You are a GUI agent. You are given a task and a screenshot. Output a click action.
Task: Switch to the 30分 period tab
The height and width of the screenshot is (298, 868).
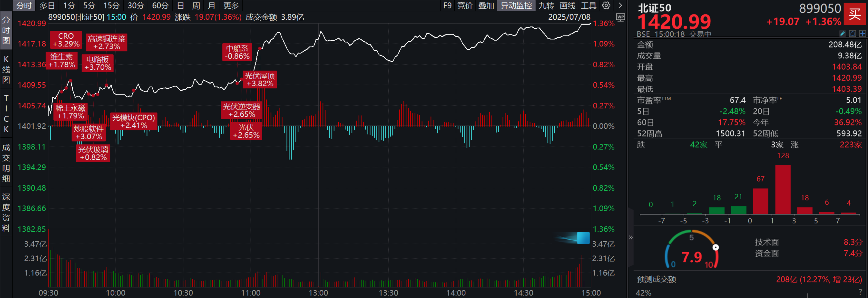click(136, 5)
